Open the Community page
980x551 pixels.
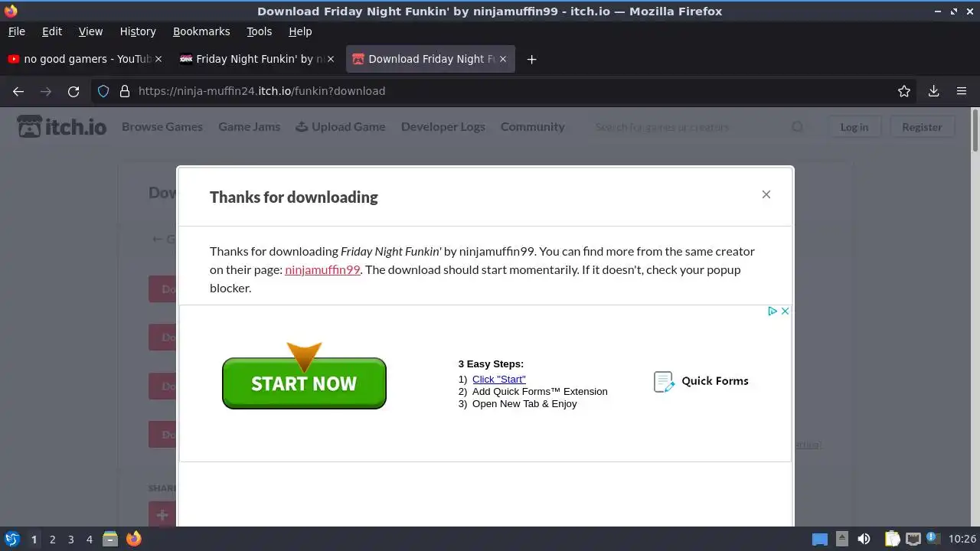click(x=533, y=127)
